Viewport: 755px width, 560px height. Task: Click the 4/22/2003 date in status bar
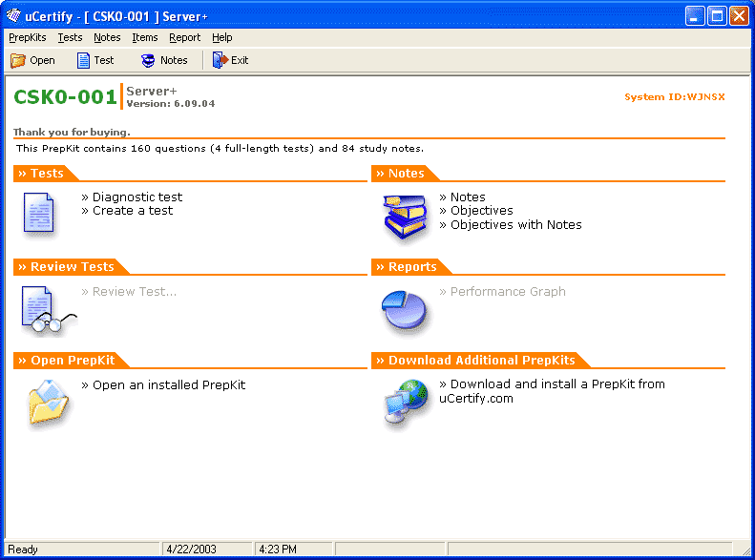click(x=191, y=549)
